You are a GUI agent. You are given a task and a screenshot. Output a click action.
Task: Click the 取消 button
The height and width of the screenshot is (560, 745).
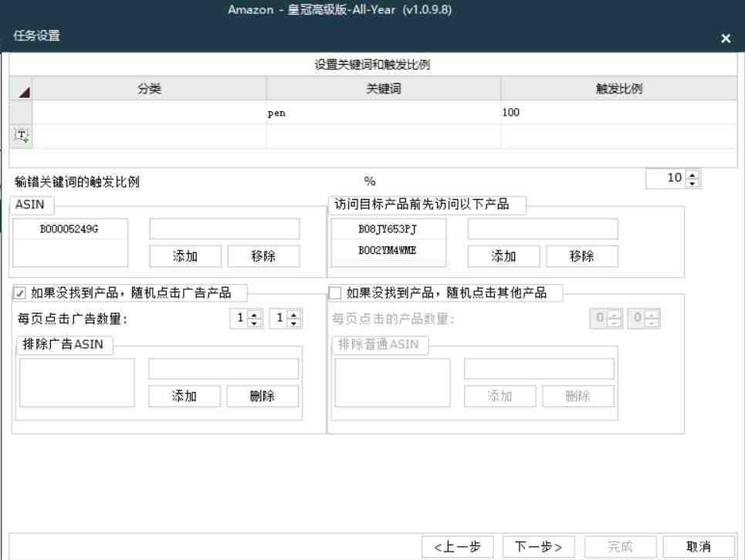point(699,547)
